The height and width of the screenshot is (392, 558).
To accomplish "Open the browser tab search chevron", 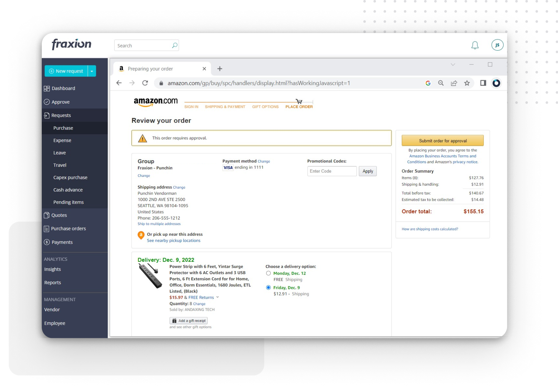I will click(453, 64).
